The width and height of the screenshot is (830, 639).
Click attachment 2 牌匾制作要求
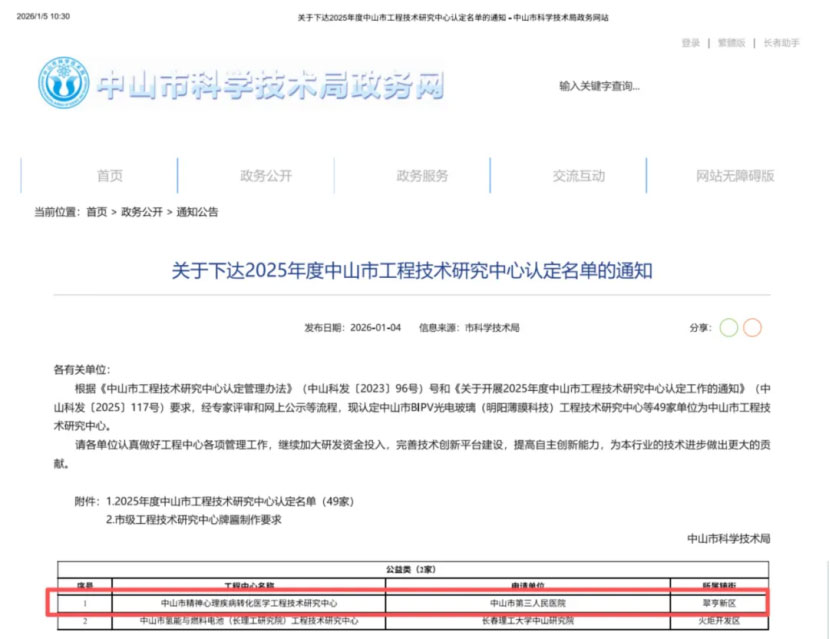[194, 519]
